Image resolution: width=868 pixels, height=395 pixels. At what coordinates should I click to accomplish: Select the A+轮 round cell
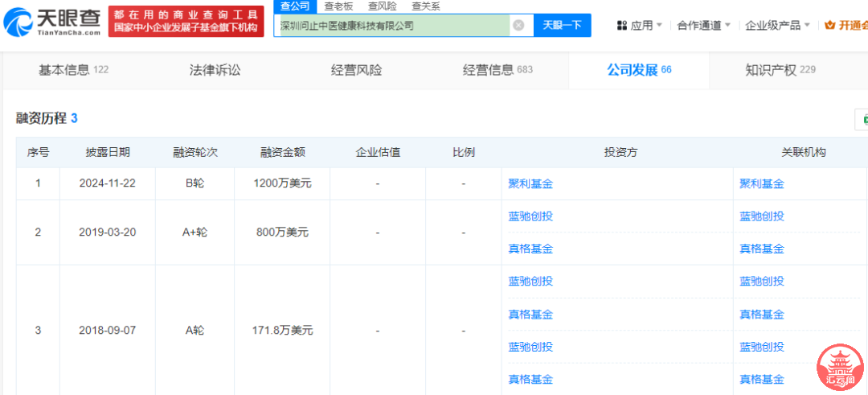[194, 232]
